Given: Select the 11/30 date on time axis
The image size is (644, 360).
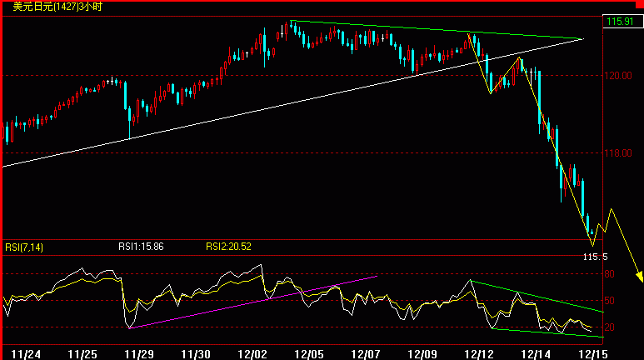Looking at the screenshot, I should tap(196, 354).
